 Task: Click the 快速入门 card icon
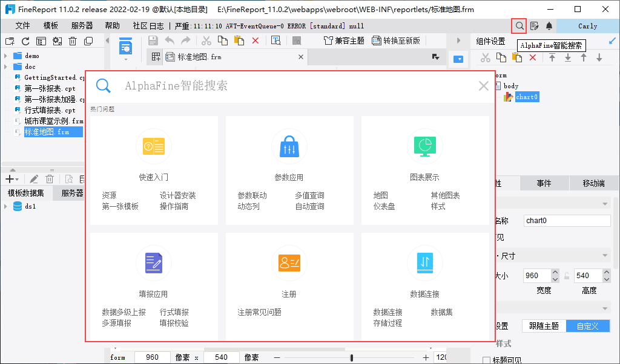pyautogui.click(x=153, y=146)
